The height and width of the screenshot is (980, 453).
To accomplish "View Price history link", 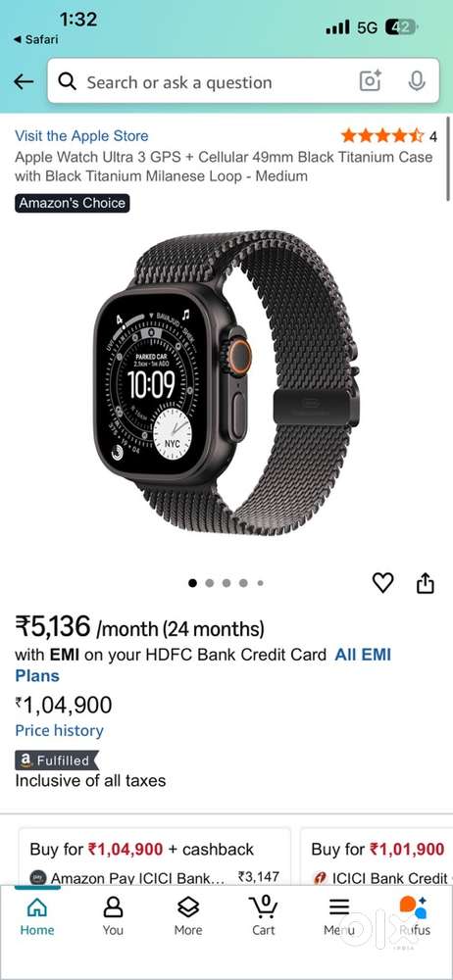I will (60, 731).
